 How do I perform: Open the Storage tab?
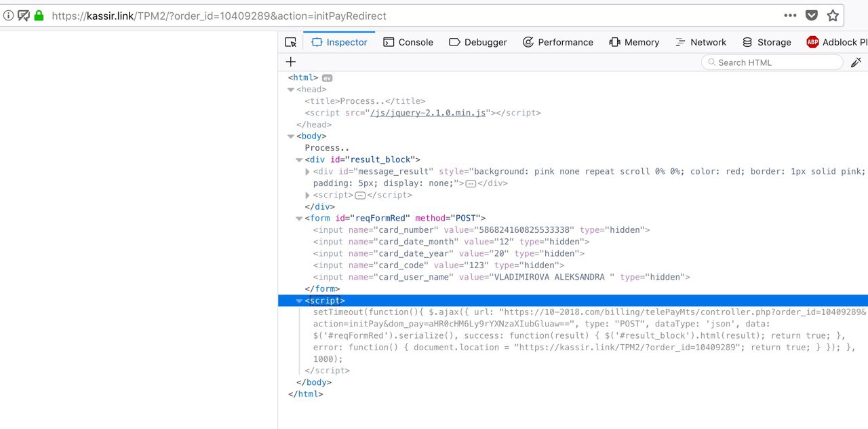(767, 42)
